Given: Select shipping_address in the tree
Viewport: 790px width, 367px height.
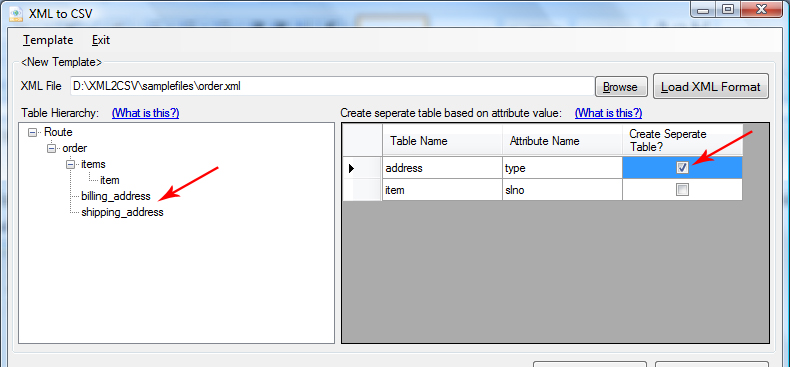Looking at the screenshot, I should (122, 212).
